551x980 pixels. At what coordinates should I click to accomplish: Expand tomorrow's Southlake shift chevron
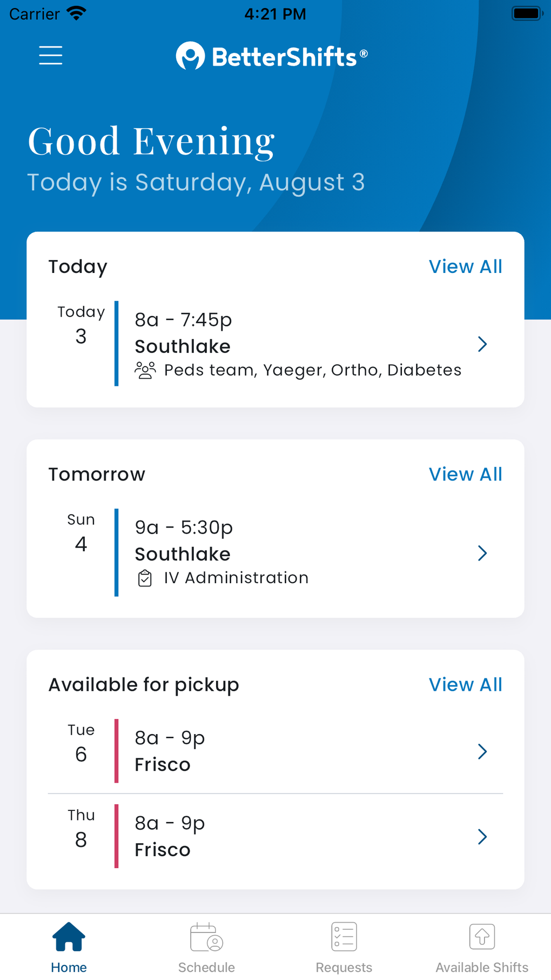pos(482,553)
